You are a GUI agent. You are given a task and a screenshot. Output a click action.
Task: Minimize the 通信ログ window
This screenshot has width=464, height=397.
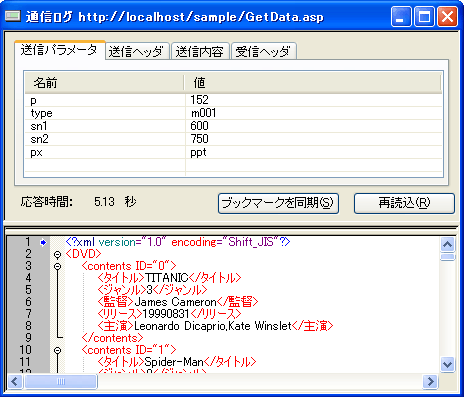pos(401,16)
